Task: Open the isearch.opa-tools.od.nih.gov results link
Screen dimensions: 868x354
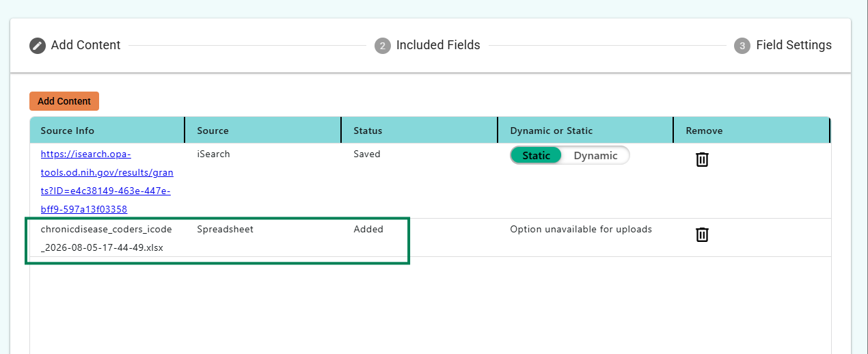Action: (x=107, y=182)
